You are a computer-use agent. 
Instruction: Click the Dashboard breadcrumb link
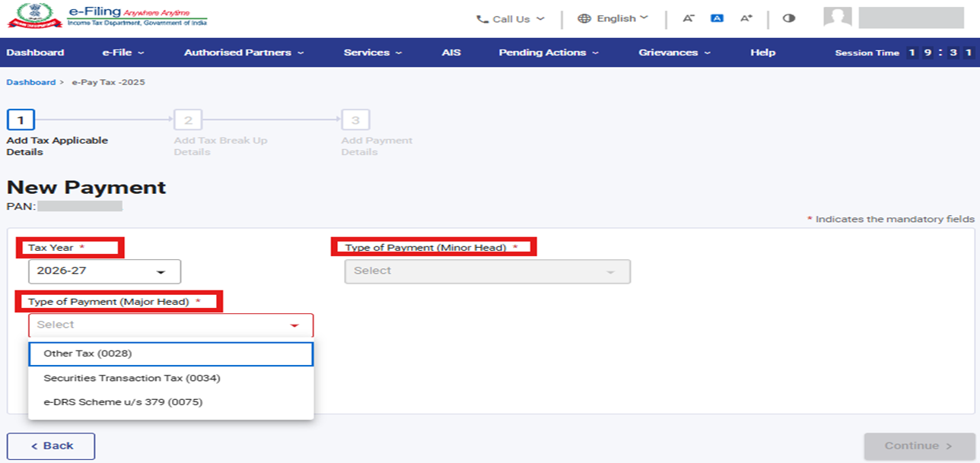click(30, 82)
